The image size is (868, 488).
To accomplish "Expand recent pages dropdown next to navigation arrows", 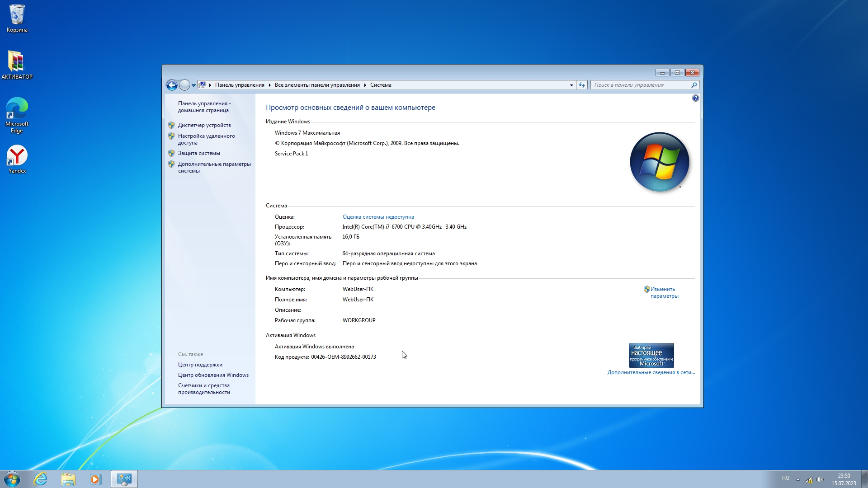I will (193, 85).
